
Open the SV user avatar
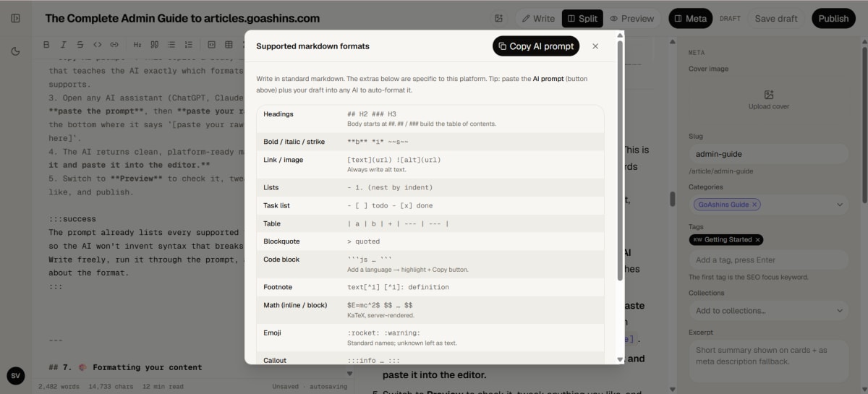(x=16, y=376)
